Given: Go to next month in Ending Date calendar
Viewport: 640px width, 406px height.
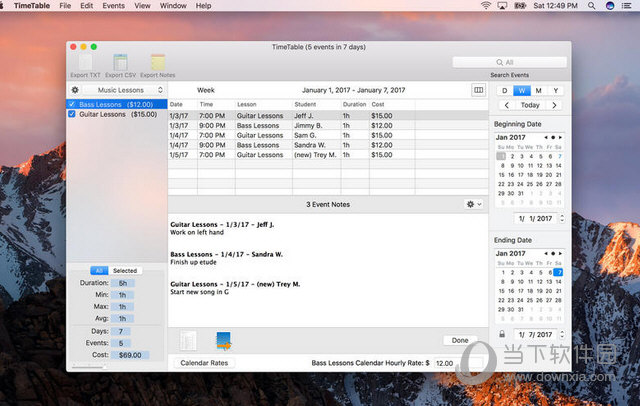Looking at the screenshot, I should (x=560, y=253).
